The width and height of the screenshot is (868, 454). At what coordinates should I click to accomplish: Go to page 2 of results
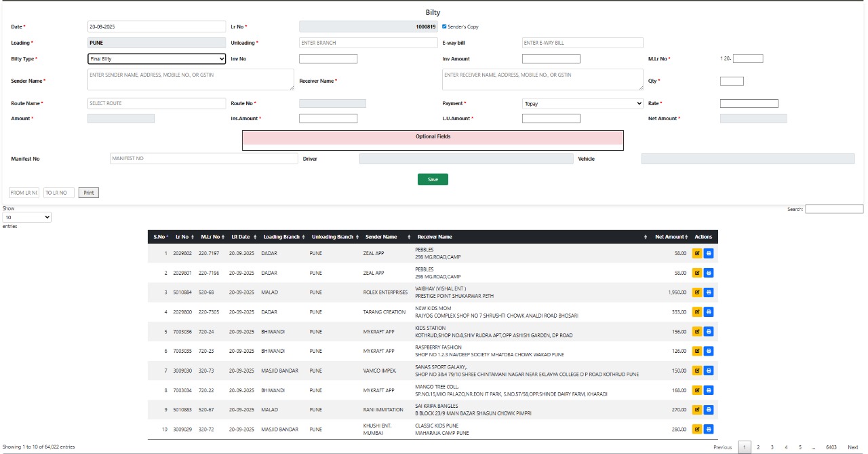(x=758, y=447)
